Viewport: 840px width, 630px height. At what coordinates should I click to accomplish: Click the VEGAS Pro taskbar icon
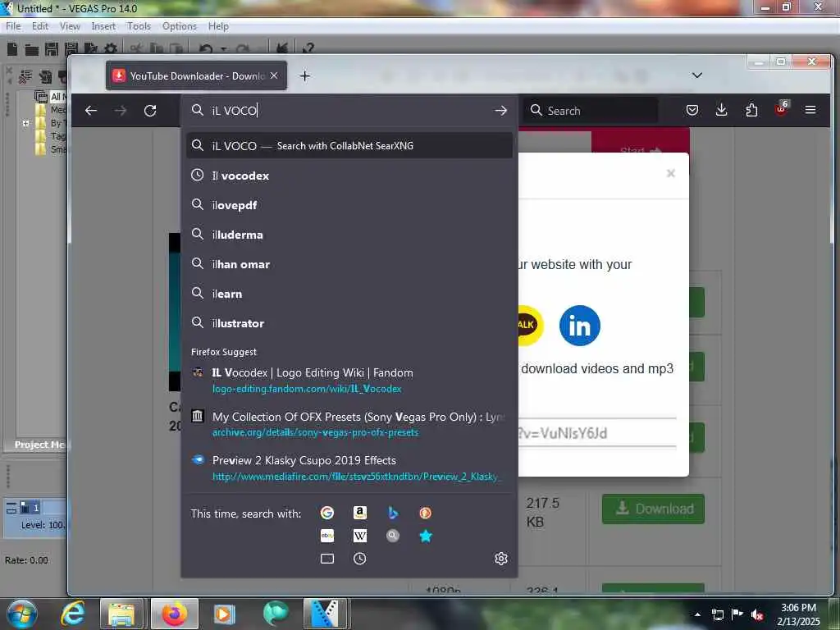[325, 614]
